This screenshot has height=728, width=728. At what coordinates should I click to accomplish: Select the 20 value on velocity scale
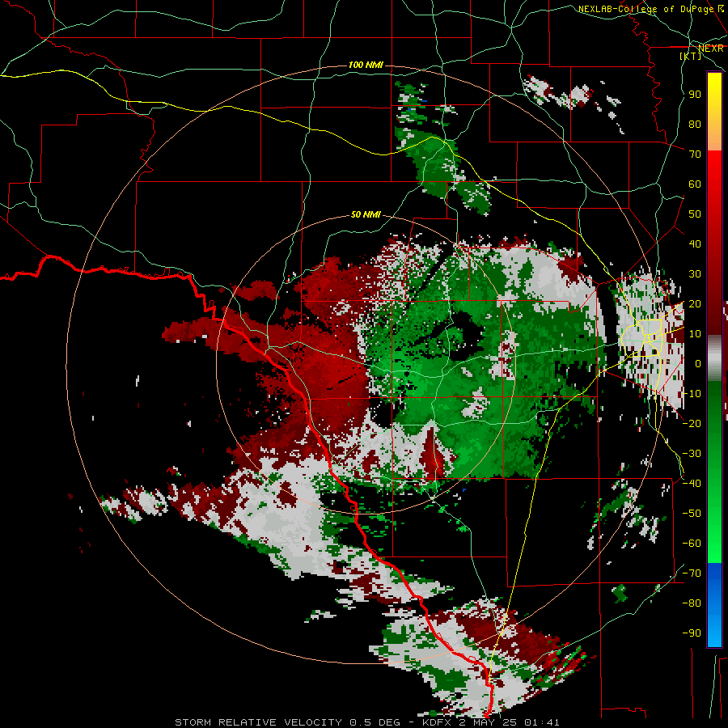695,304
